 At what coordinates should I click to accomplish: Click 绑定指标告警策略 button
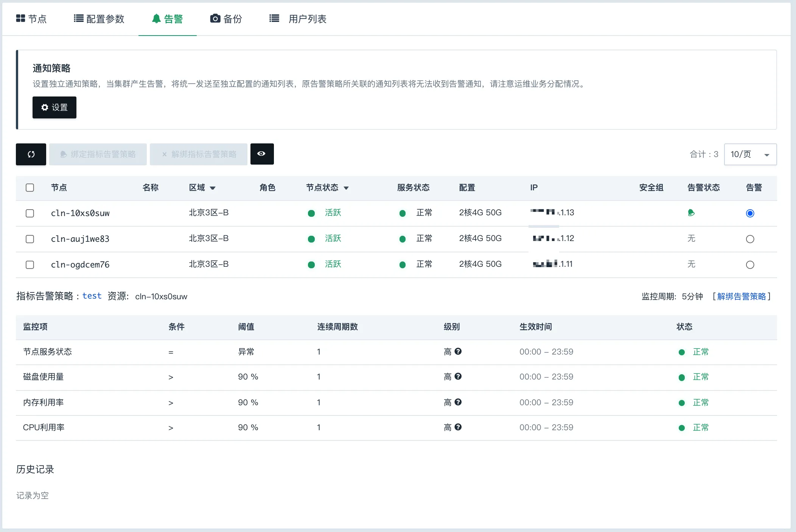coord(98,154)
